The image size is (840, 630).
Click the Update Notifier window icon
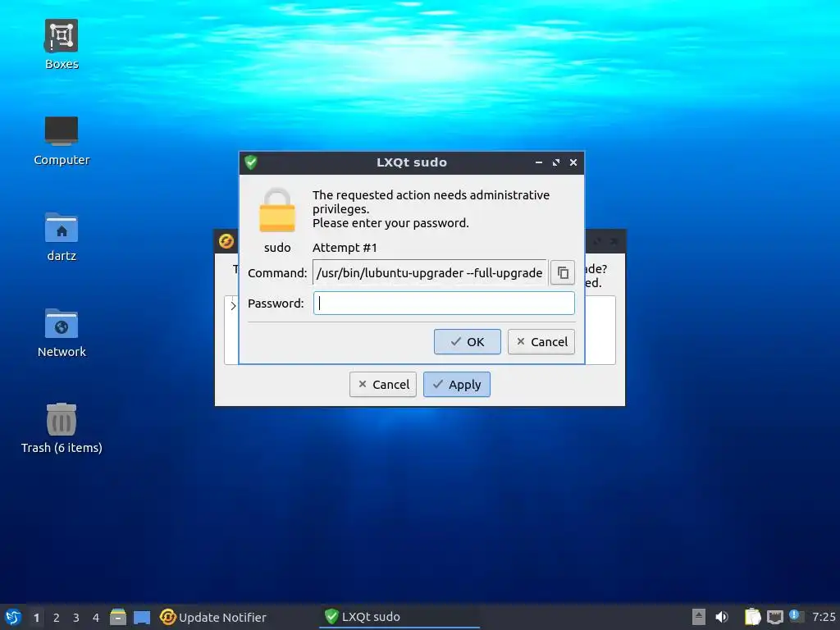click(226, 241)
